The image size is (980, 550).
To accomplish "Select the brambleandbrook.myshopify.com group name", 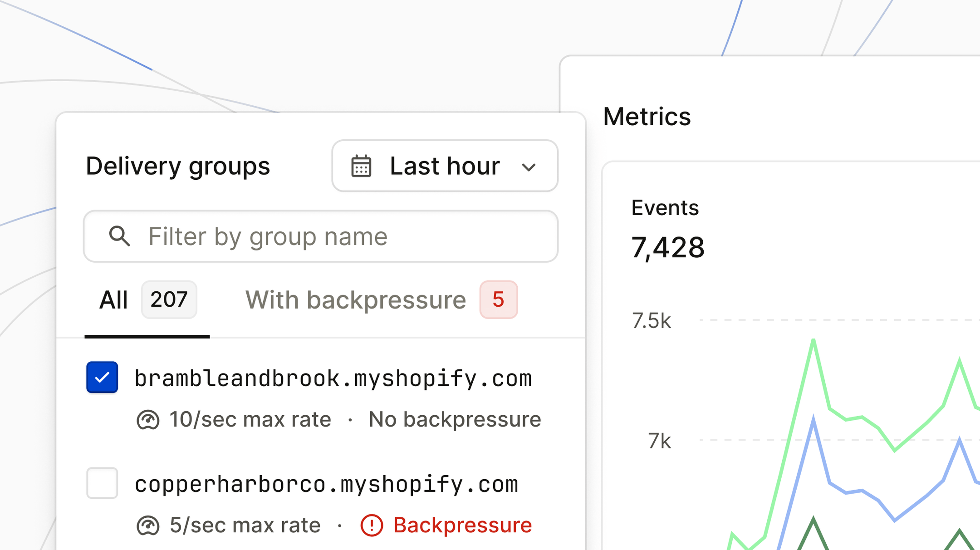I will [333, 378].
